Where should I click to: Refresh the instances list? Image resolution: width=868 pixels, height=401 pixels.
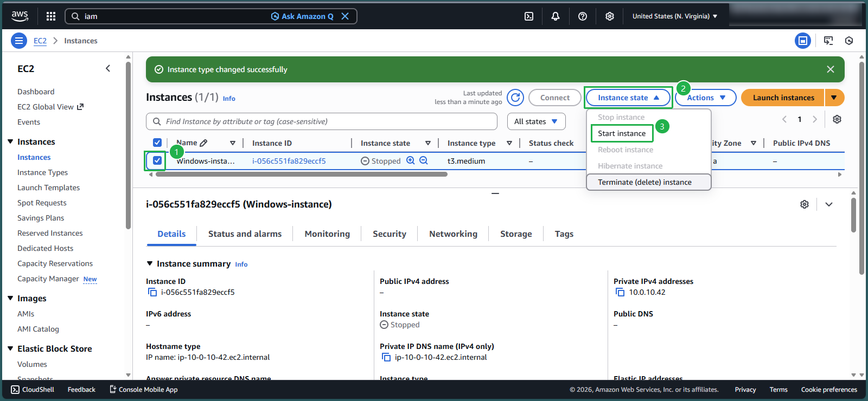515,98
